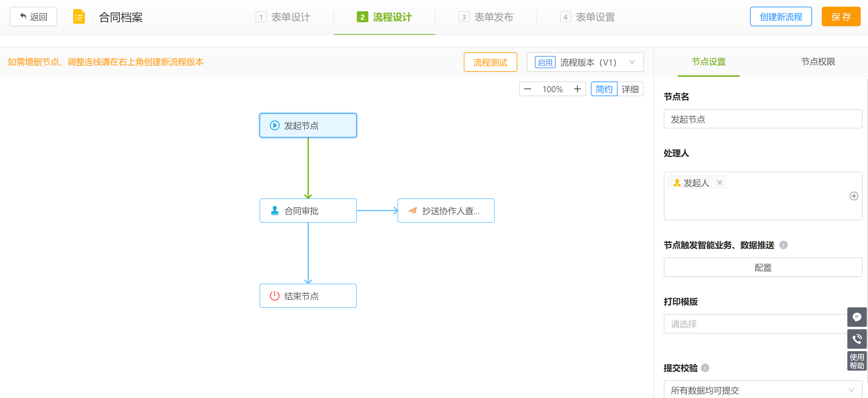This screenshot has width=868, height=398.
Task: Expand the 所有数据均可提交 dropdown
Action: click(762, 390)
